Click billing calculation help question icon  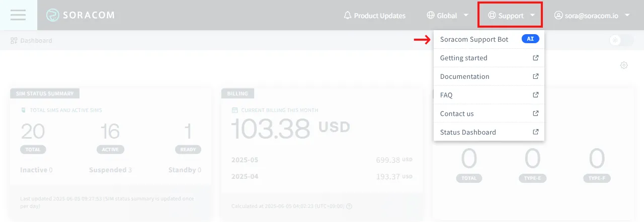coord(349,206)
